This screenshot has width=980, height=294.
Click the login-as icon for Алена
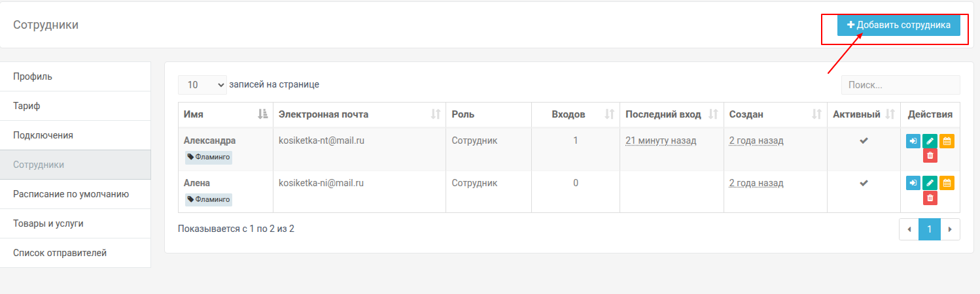coord(913,184)
